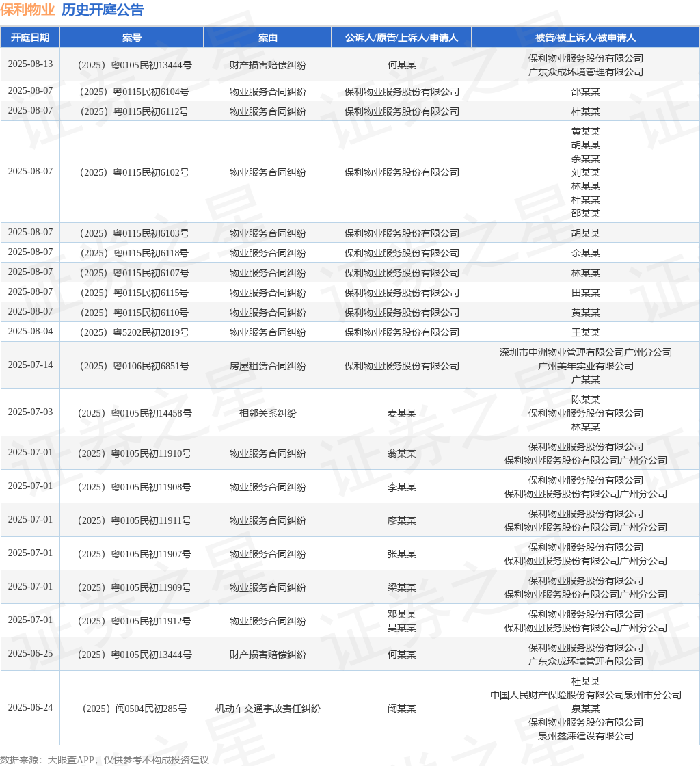
Task: Click the 保利物业 title text
Action: point(27,10)
